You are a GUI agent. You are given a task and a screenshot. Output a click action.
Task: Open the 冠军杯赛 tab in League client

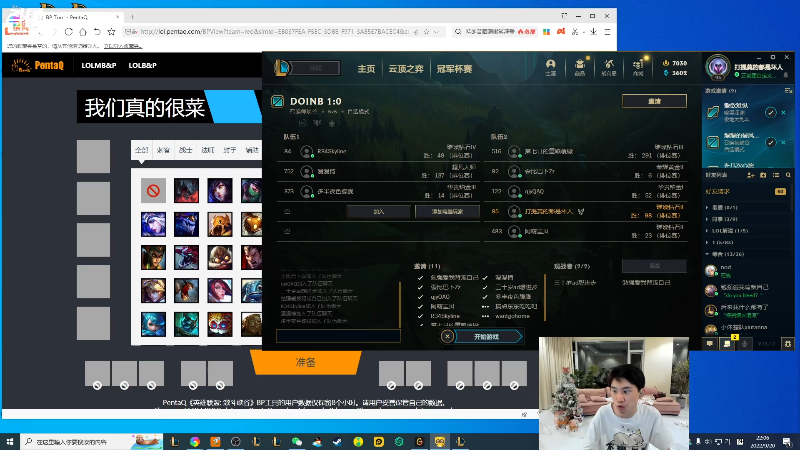tap(454, 69)
